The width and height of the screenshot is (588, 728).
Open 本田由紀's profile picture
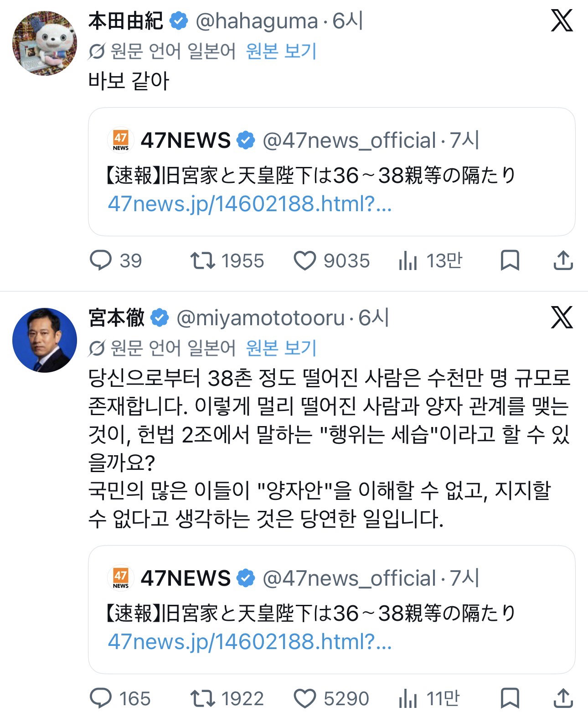pyautogui.click(x=44, y=43)
